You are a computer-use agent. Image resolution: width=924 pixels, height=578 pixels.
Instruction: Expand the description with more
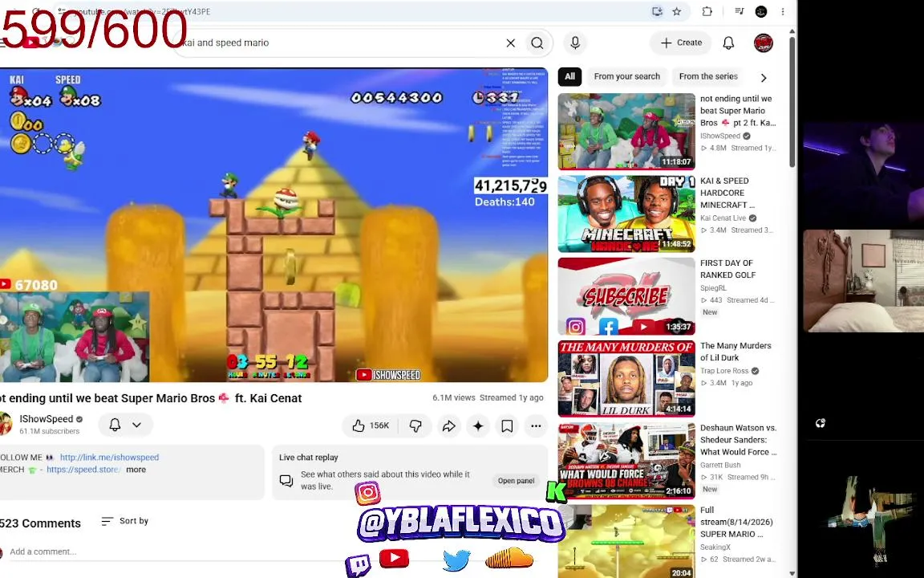(136, 470)
